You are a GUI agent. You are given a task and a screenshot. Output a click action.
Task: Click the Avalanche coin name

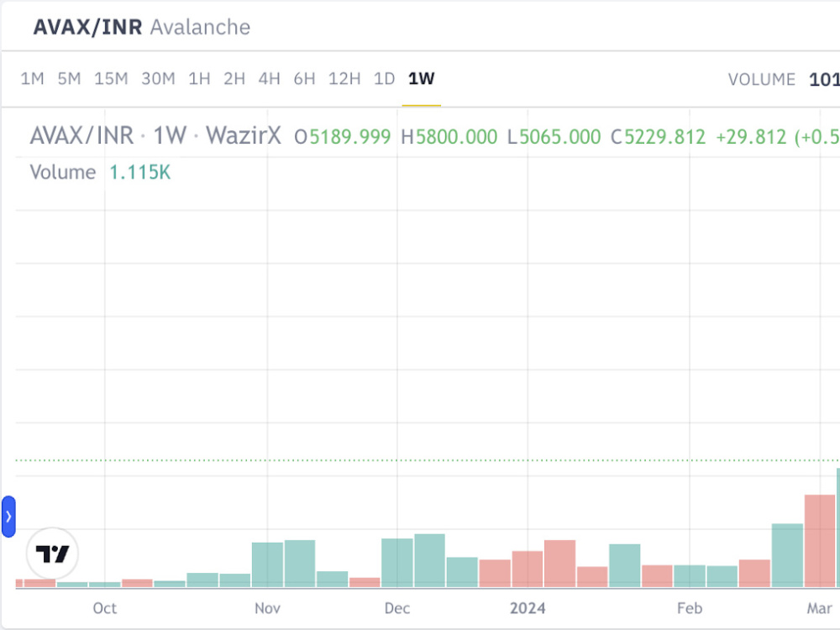click(201, 28)
